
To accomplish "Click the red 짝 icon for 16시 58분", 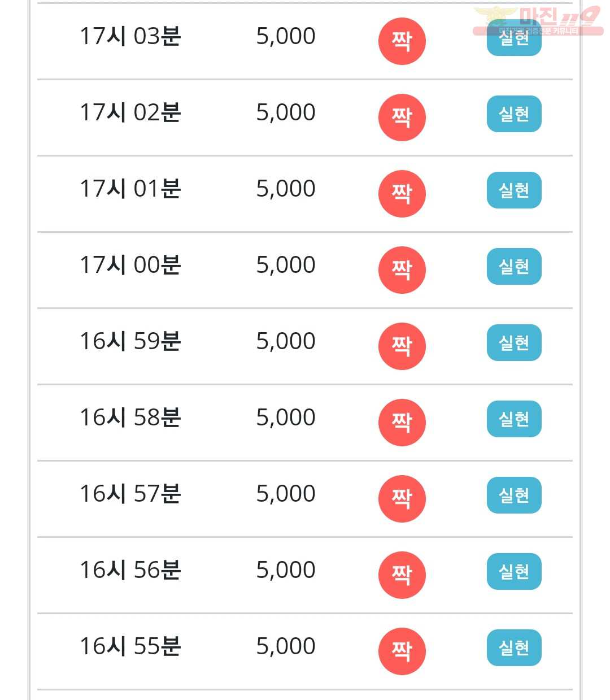I will click(x=402, y=423).
